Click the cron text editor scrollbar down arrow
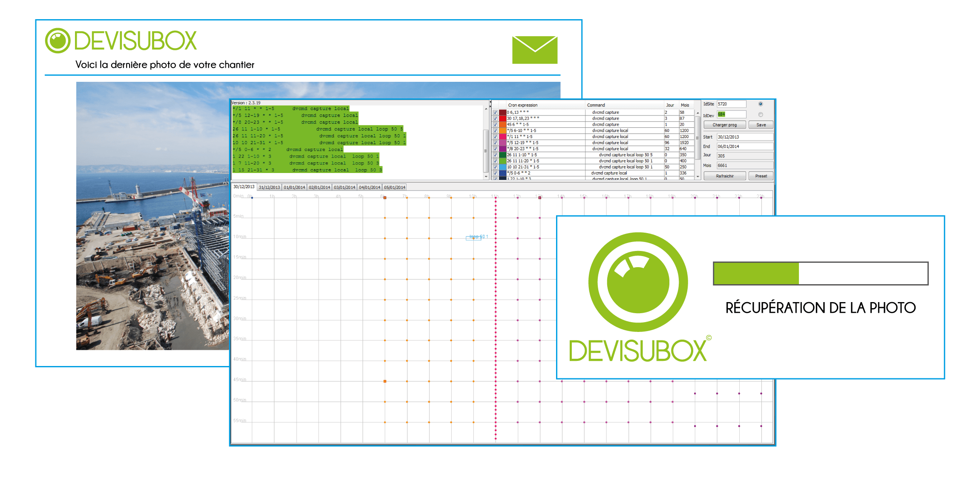This screenshot has height=490, width=980. coord(486,176)
